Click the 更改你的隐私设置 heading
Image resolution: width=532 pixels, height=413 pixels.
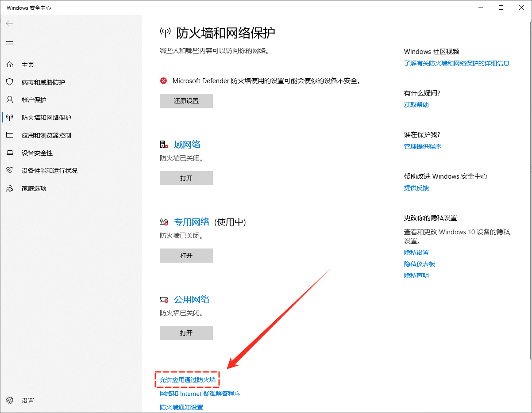click(431, 218)
